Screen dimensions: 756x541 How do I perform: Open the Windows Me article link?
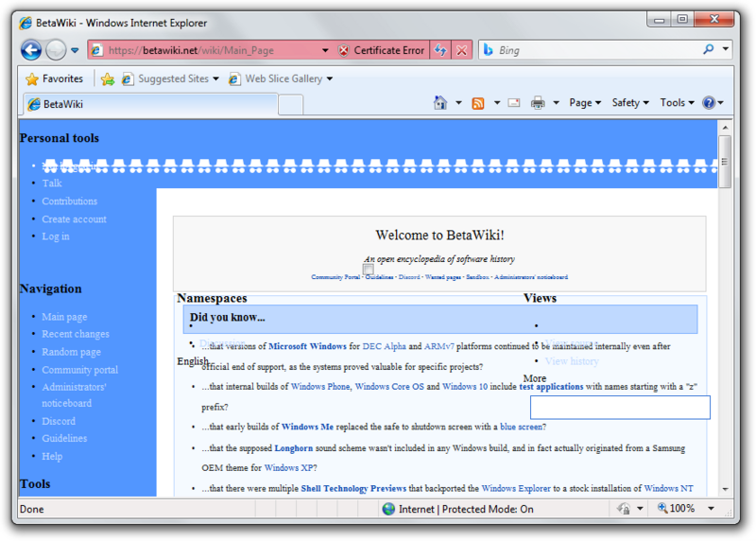coord(307,427)
